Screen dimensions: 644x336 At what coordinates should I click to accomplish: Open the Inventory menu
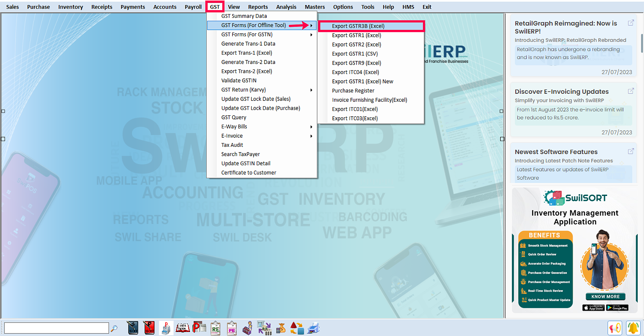[70, 7]
